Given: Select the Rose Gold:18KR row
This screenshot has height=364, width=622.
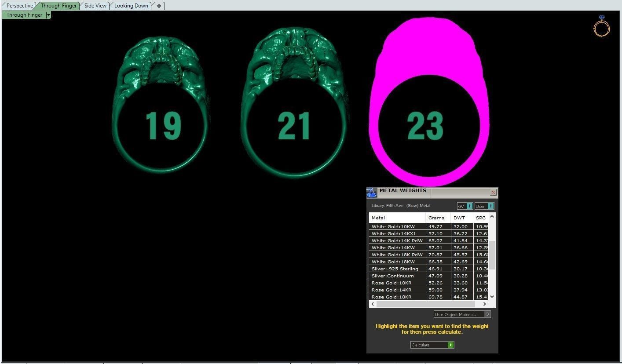Looking at the screenshot, I should pyautogui.click(x=428, y=297).
